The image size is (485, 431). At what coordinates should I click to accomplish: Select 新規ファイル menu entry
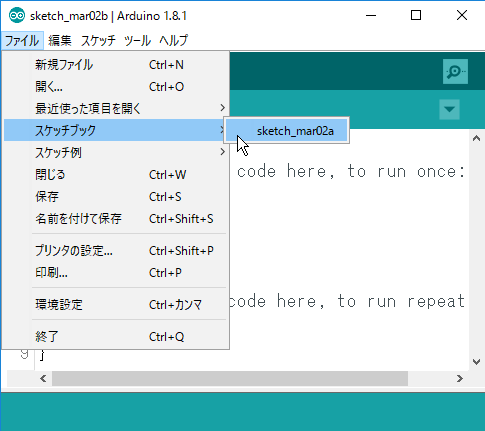[x=115, y=64]
